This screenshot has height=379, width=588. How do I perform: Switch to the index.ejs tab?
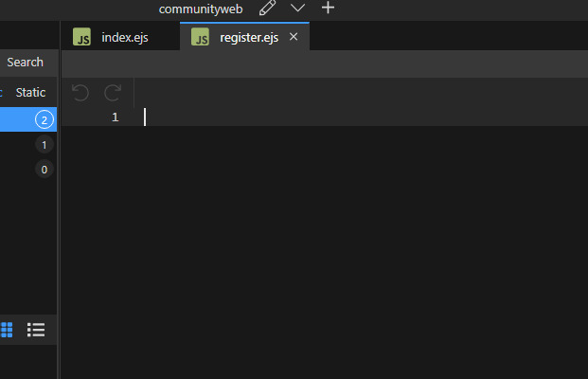point(125,37)
